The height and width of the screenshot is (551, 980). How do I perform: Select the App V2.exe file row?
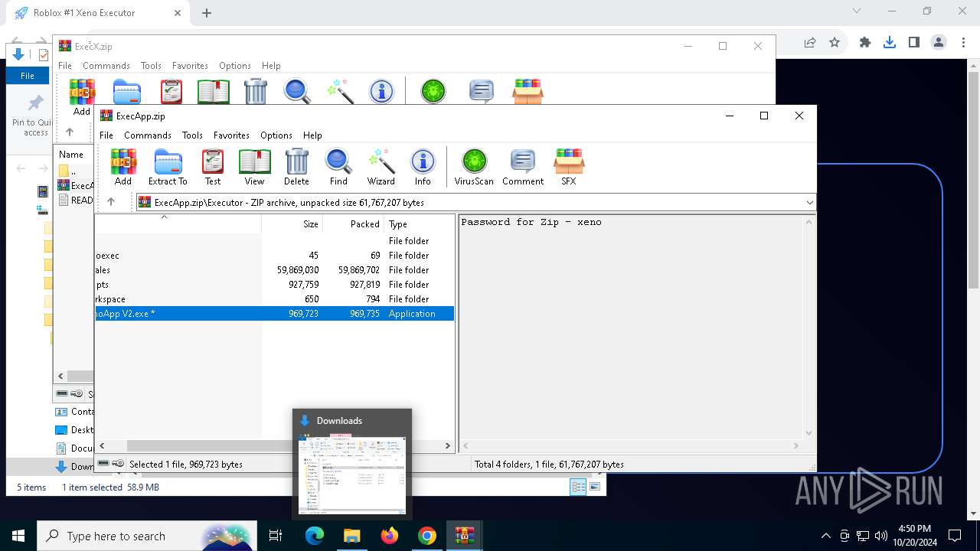click(274, 314)
